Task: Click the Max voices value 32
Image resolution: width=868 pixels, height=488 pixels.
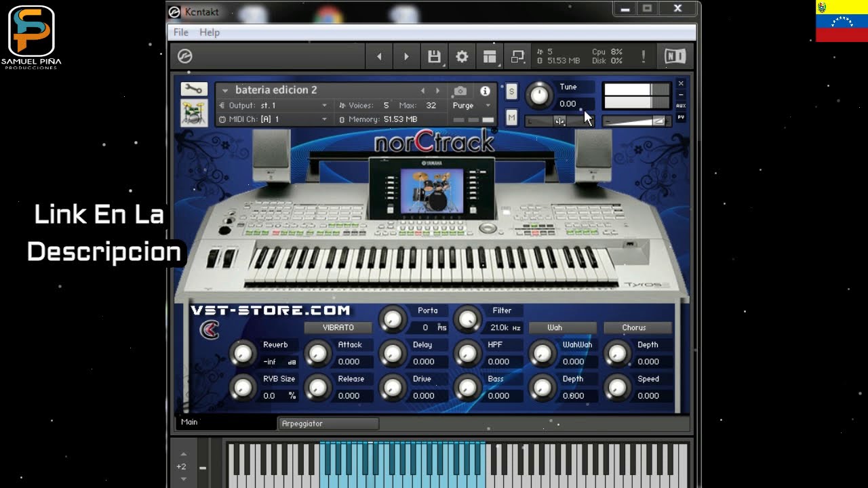Action: point(431,106)
